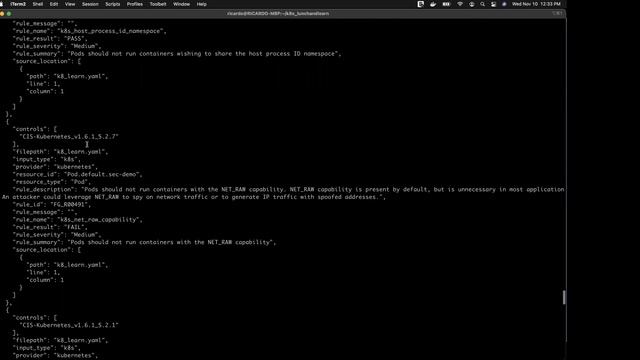Image resolution: width=640 pixels, height=360 pixels.
Task: Click "k8s_net_raw_capability" rule name
Action: coord(100,220)
